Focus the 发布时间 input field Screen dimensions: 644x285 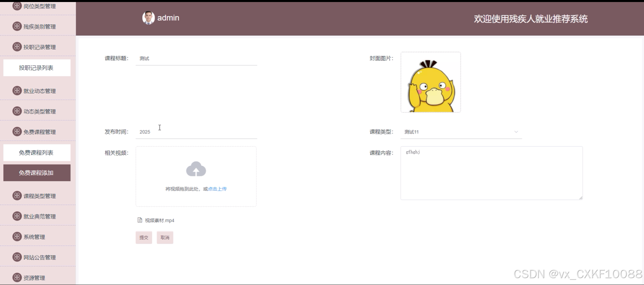(x=196, y=132)
